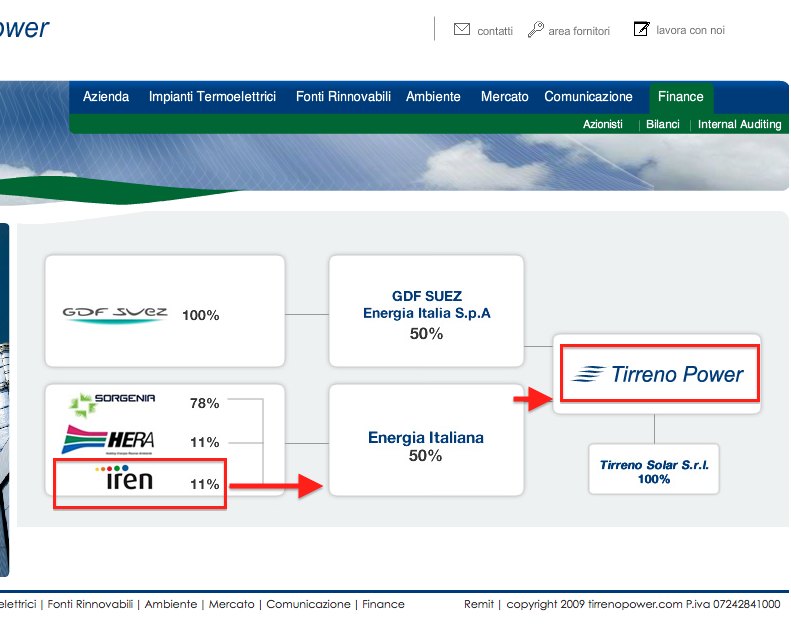
Task: Select the Finance tab
Action: (x=680, y=97)
